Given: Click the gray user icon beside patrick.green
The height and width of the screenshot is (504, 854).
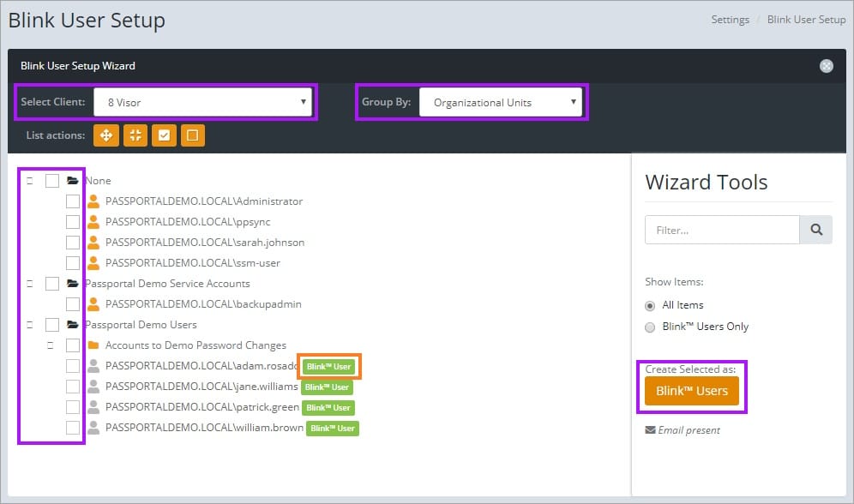Looking at the screenshot, I should coord(93,407).
